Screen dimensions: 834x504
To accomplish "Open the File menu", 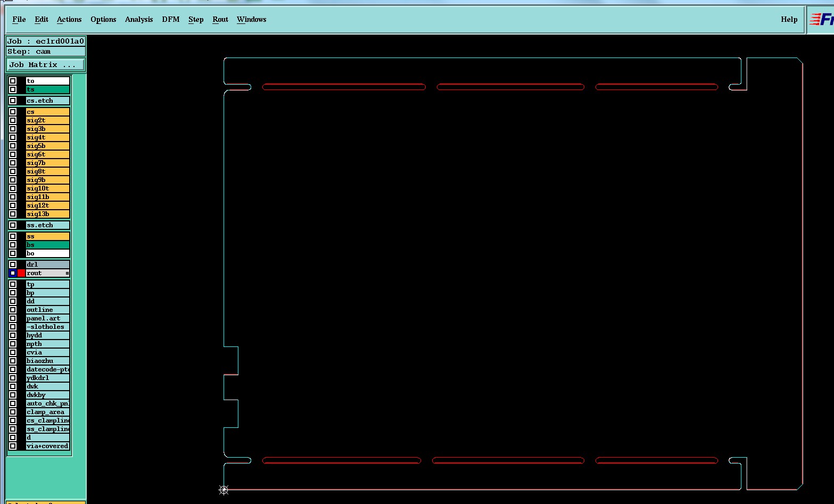I will pyautogui.click(x=19, y=19).
